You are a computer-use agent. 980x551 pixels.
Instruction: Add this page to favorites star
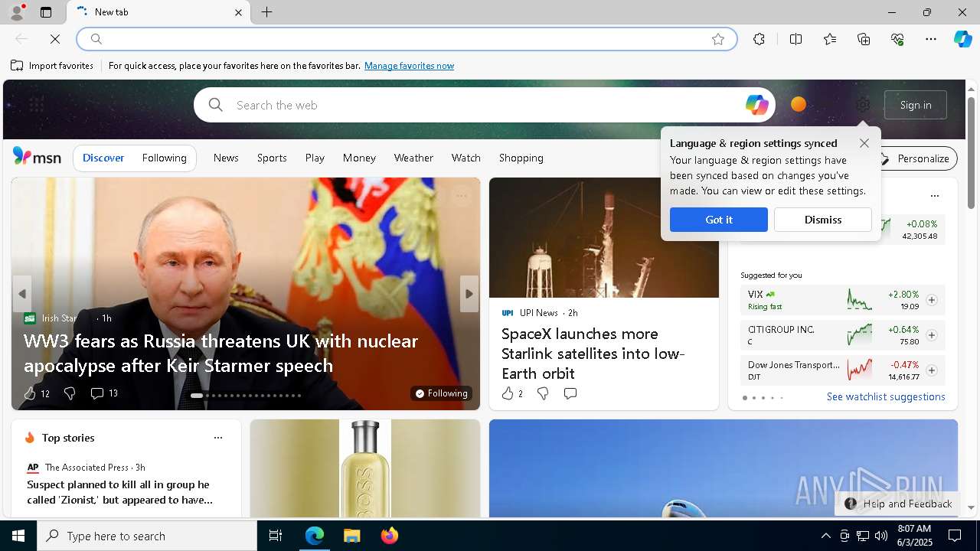(718, 39)
